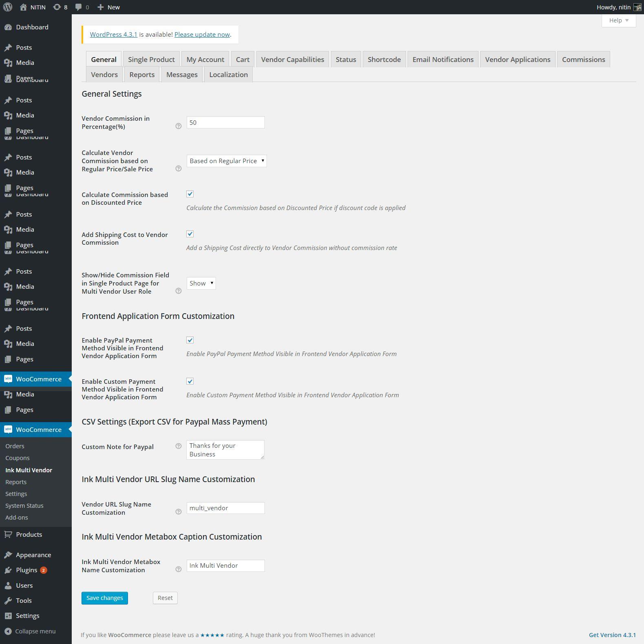Click the Appearance paintbrush icon
Viewport: 644px width, 644px height.
click(8, 555)
